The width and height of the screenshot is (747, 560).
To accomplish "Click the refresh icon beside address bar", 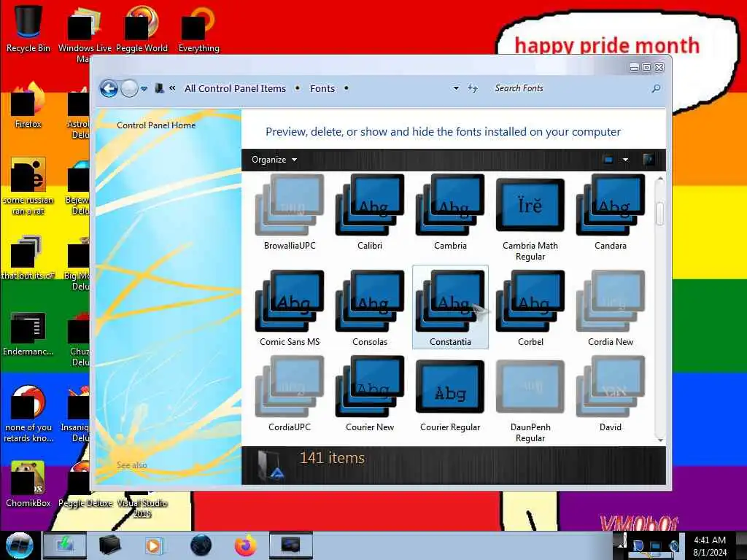I will coord(472,88).
